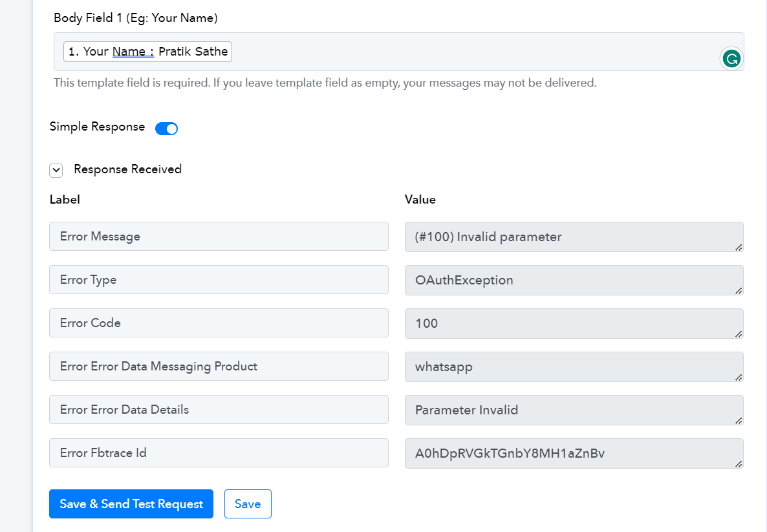Click Save & Send Test Request button
Screen dimensions: 767x532
click(131, 504)
